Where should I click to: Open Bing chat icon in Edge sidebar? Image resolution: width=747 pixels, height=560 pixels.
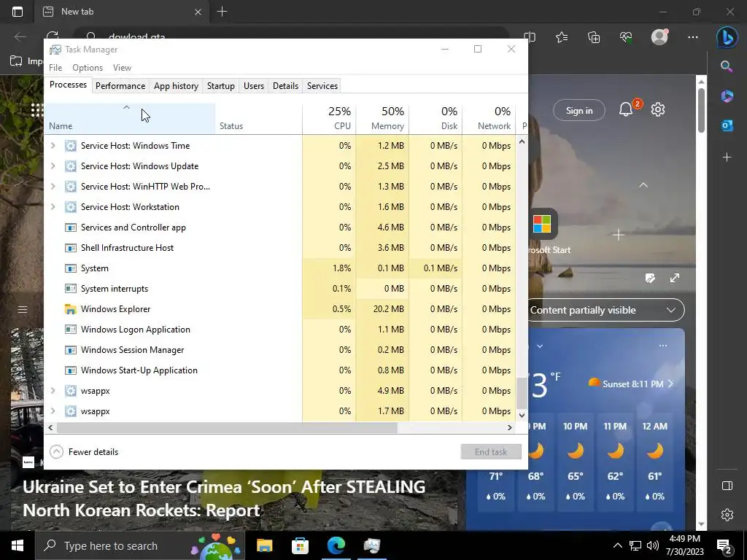tap(727, 37)
